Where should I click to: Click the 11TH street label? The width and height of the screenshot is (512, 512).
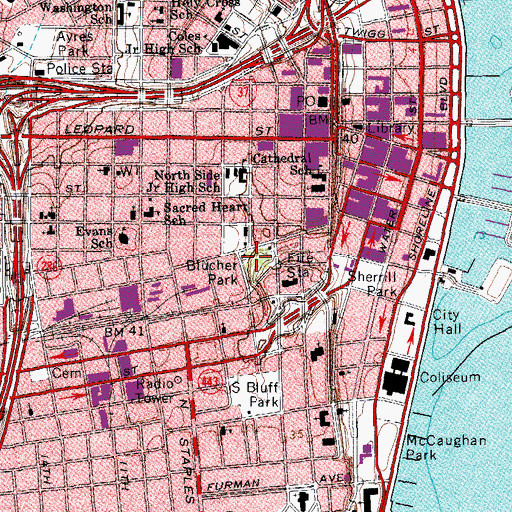(x=124, y=476)
